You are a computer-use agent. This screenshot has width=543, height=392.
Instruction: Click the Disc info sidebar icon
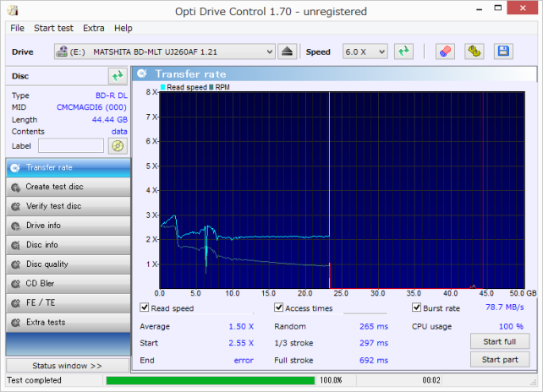click(15, 245)
